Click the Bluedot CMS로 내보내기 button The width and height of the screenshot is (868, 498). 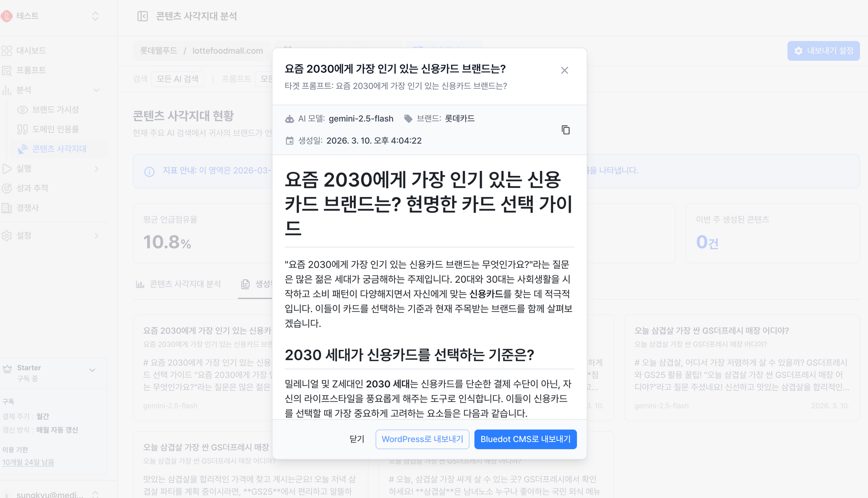(x=525, y=439)
